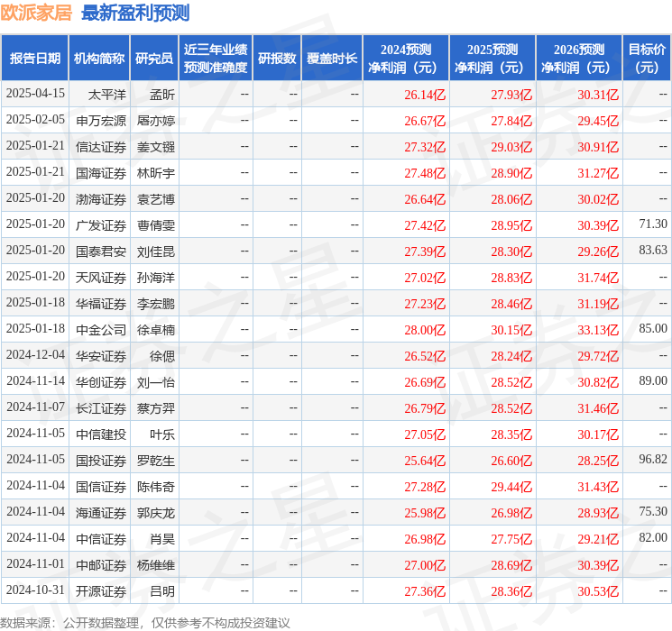Click the 近三年业绩预测准确度 column header
The width and height of the screenshot is (672, 631).
216,59
